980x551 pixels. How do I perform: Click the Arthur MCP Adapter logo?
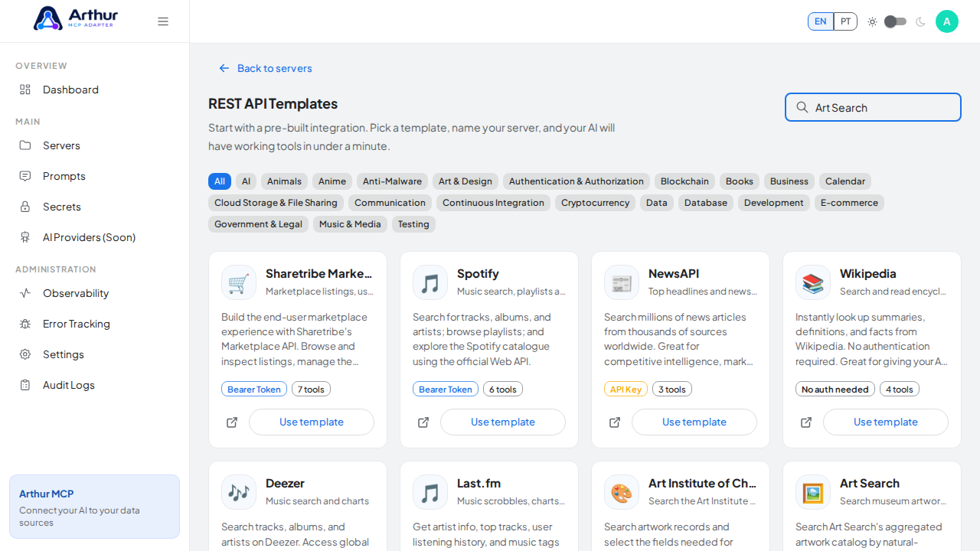pos(76,18)
